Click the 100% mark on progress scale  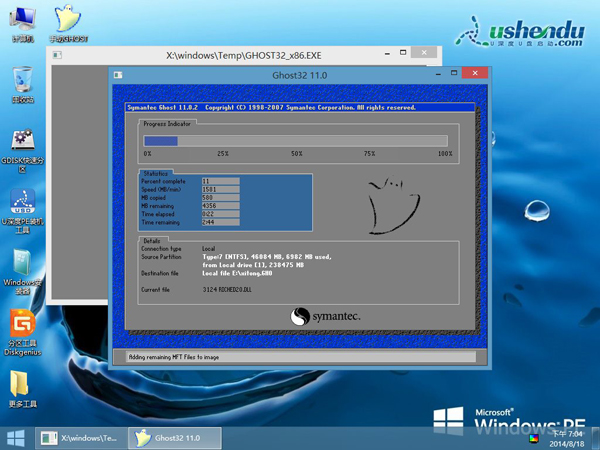point(445,153)
